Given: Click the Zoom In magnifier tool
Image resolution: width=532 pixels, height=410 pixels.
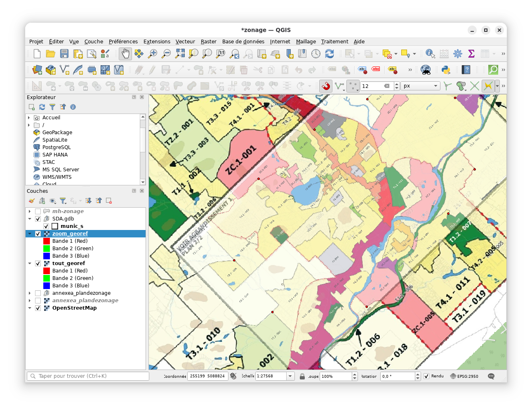Looking at the screenshot, I should (x=153, y=54).
